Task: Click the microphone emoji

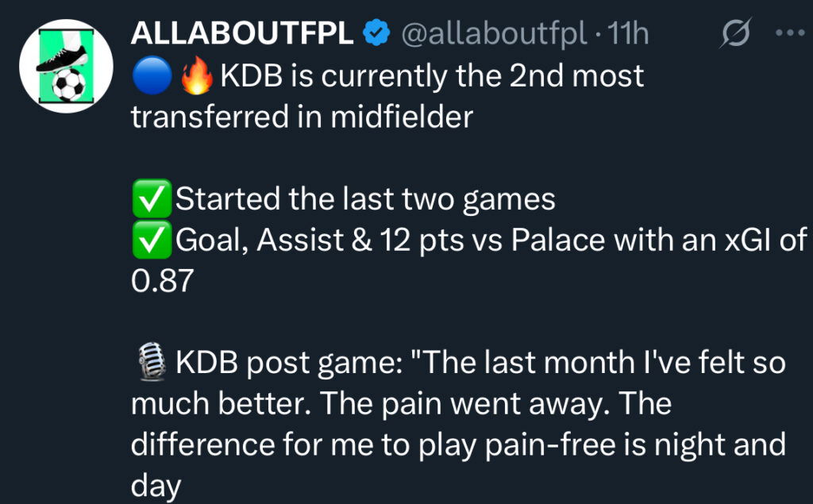Action: pyautogui.click(x=150, y=364)
